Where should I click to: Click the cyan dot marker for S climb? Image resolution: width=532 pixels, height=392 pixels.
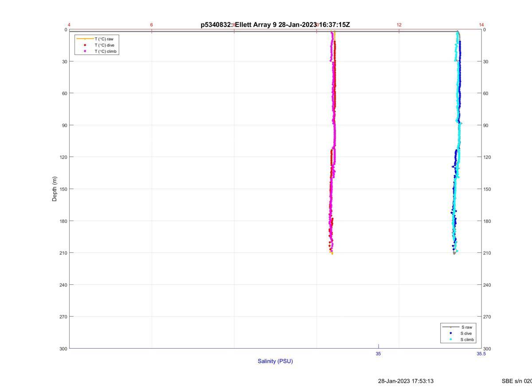450,340
